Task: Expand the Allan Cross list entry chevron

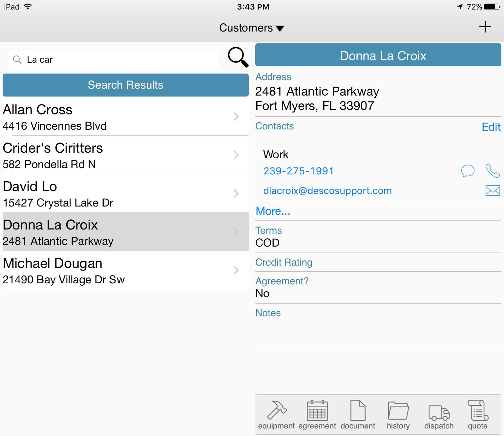Action: point(236,117)
